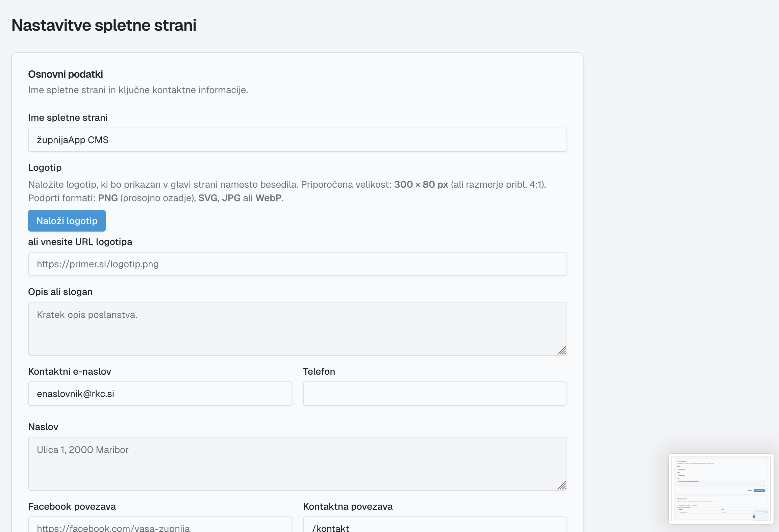Click the 'Opis ali slogan' textarea
Image resolution: width=779 pixels, height=532 pixels.
[x=297, y=328]
